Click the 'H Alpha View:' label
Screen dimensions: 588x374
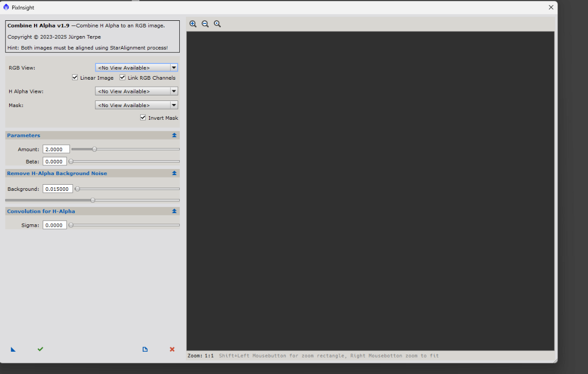[x=26, y=91]
